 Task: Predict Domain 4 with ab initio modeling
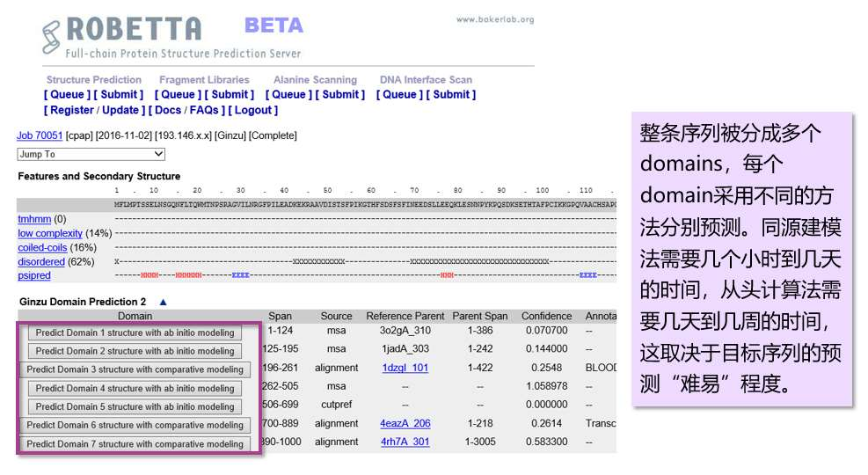pyautogui.click(x=135, y=389)
